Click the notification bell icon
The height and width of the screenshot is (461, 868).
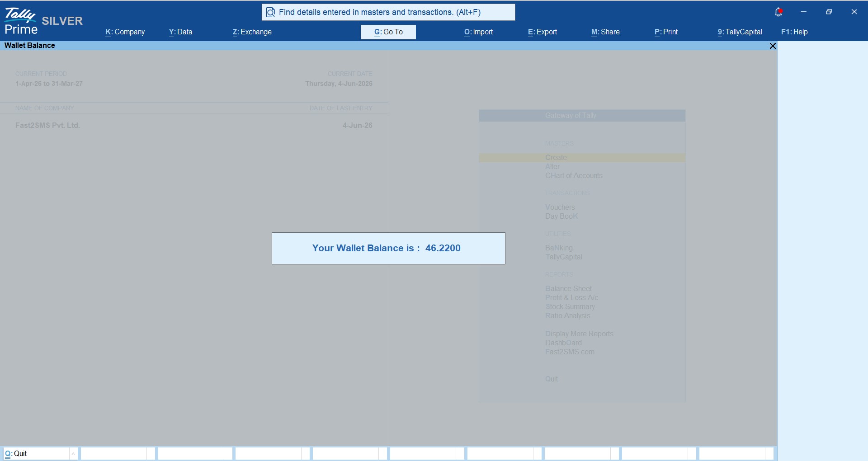click(x=778, y=12)
